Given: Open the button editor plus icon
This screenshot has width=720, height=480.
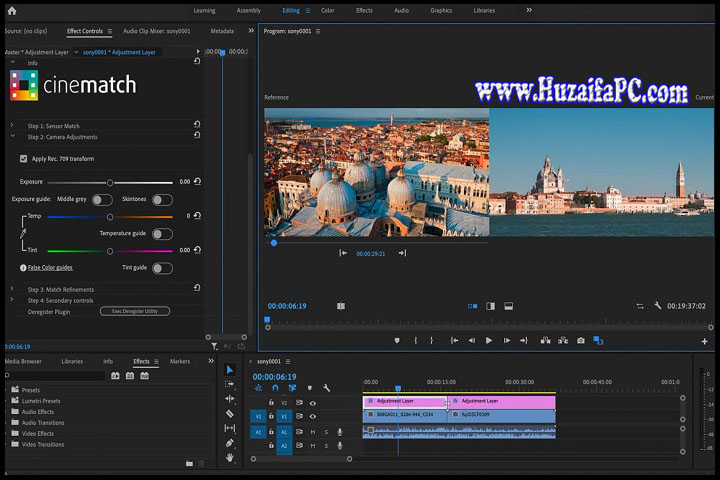Looking at the screenshot, I should point(704,341).
